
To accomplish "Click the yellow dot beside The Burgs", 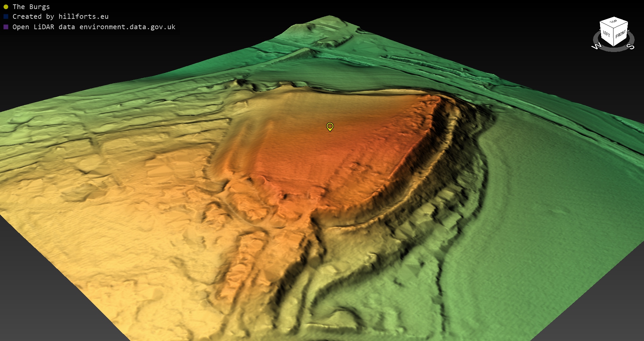I will 6,7.
